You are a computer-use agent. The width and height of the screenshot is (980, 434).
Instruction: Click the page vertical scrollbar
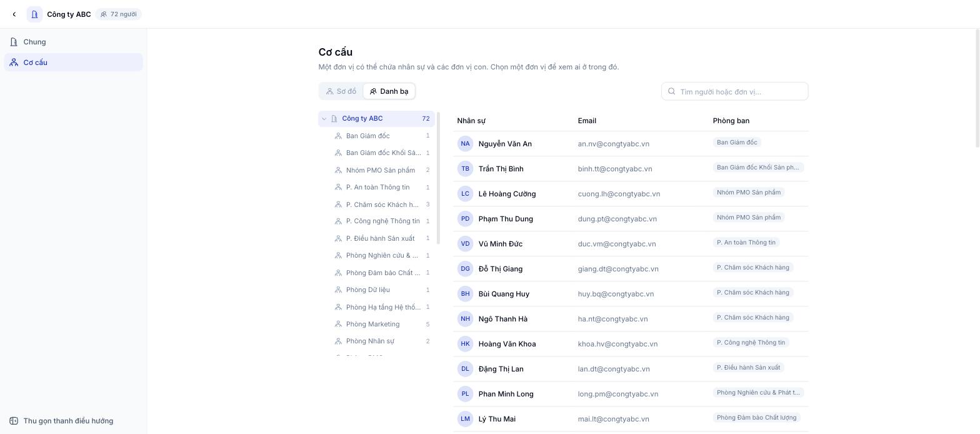click(x=977, y=88)
